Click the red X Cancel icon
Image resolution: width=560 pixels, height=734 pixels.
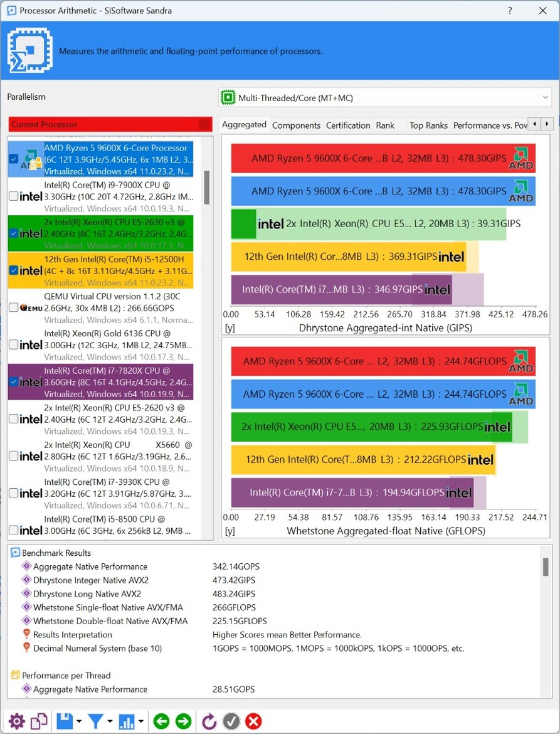tap(253, 721)
